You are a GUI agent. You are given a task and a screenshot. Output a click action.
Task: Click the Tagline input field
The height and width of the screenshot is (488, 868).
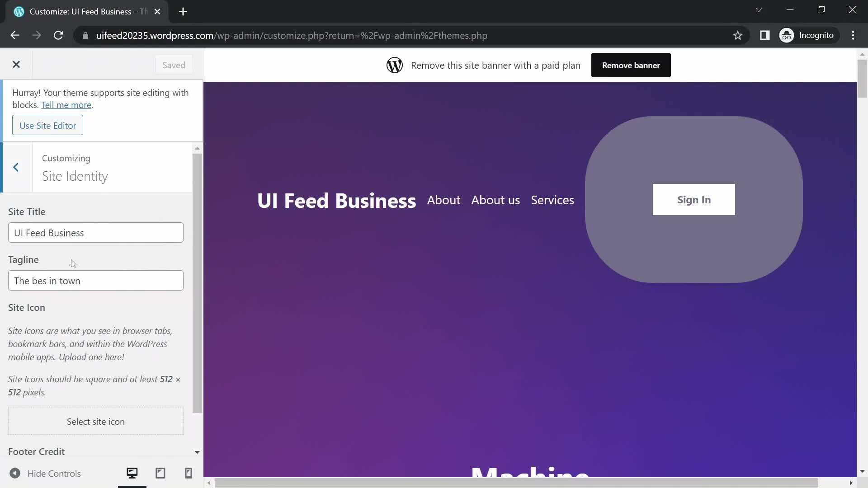coord(95,281)
